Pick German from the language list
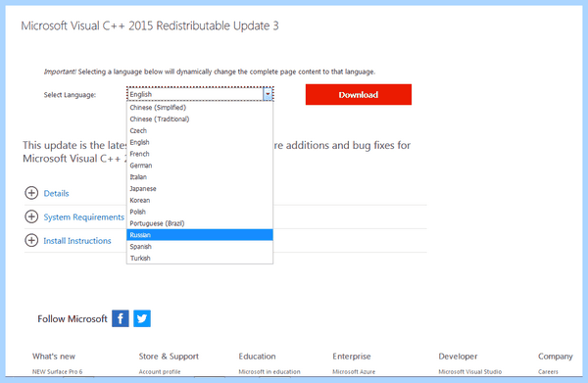This screenshot has width=588, height=383. click(200, 166)
